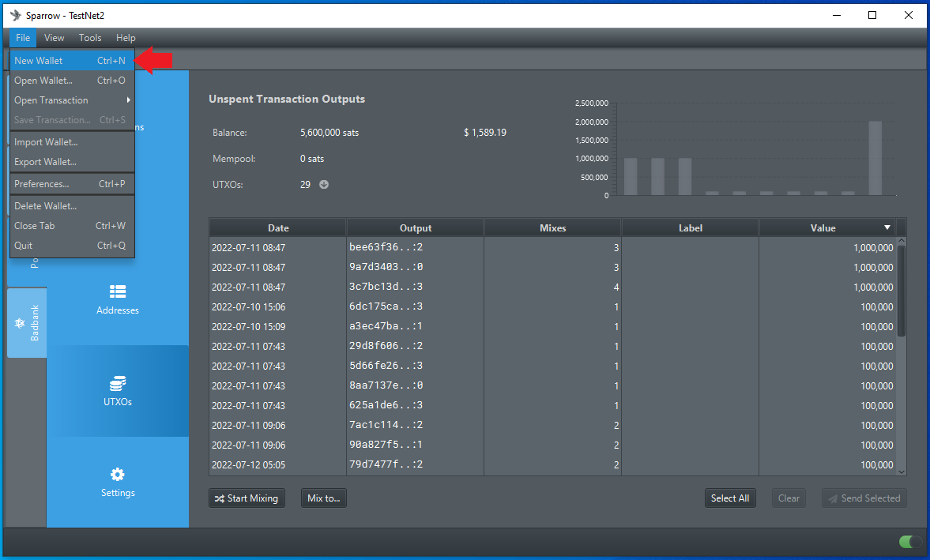Screen dimensions: 930x560
Task: Click the Select All button
Action: [730, 498]
